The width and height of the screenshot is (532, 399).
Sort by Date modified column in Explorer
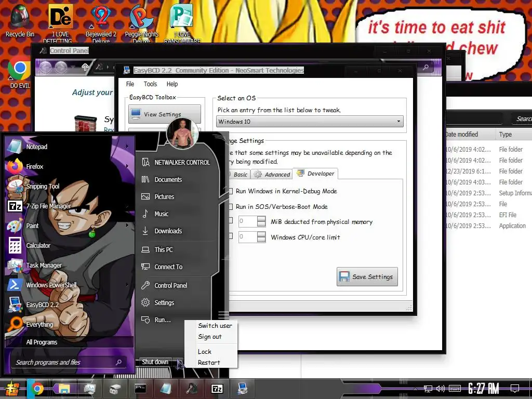[470, 135]
